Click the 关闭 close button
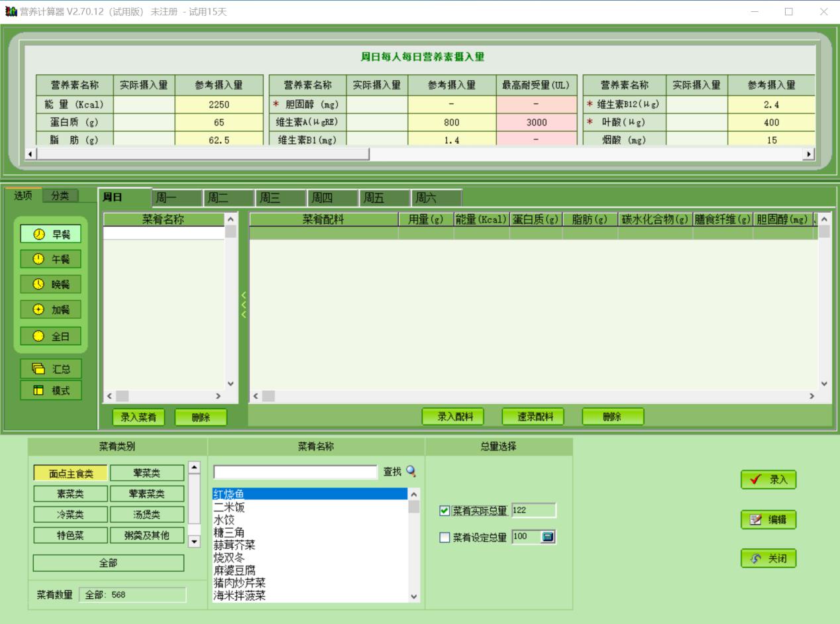The height and width of the screenshot is (624, 840). tap(768, 558)
